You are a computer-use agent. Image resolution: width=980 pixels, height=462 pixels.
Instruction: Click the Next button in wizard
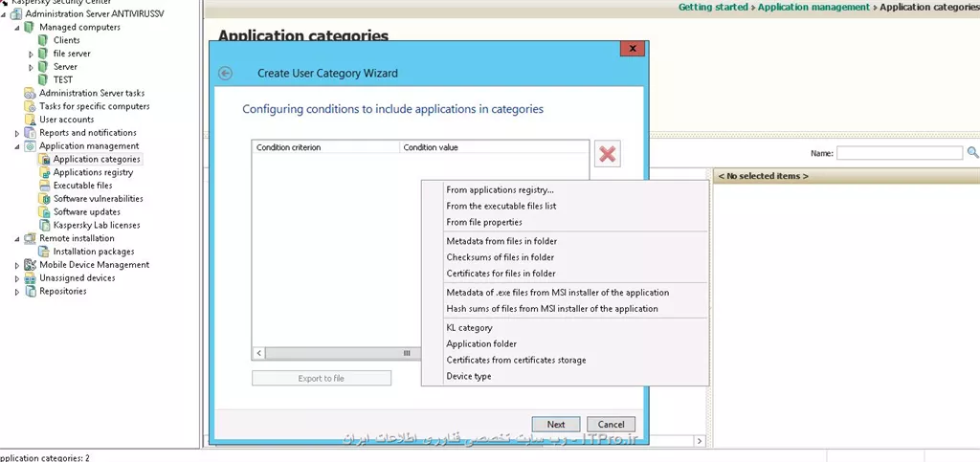(x=556, y=424)
